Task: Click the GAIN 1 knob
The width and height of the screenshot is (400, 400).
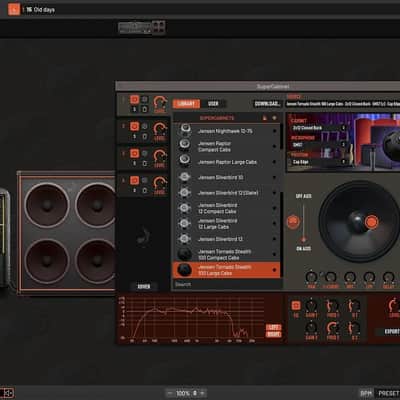Action: click(x=311, y=306)
